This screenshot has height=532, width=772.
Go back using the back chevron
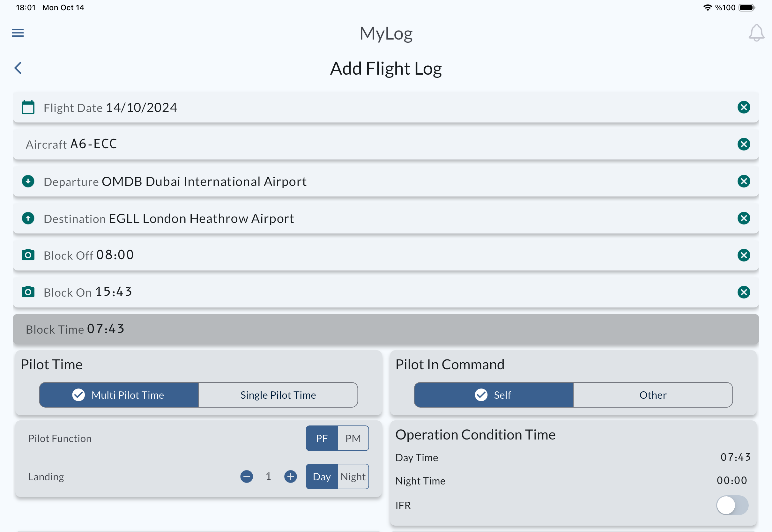[18, 68]
